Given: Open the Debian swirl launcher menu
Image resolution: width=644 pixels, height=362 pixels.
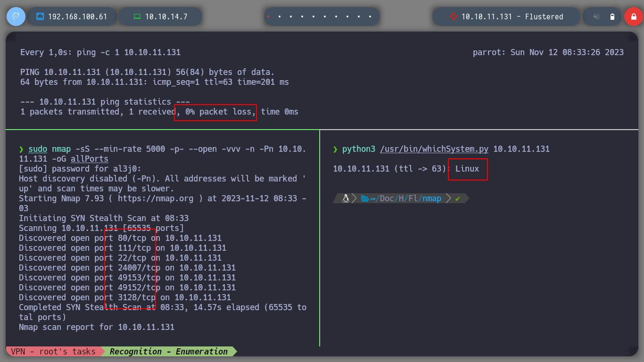Looking at the screenshot, I should click(16, 16).
